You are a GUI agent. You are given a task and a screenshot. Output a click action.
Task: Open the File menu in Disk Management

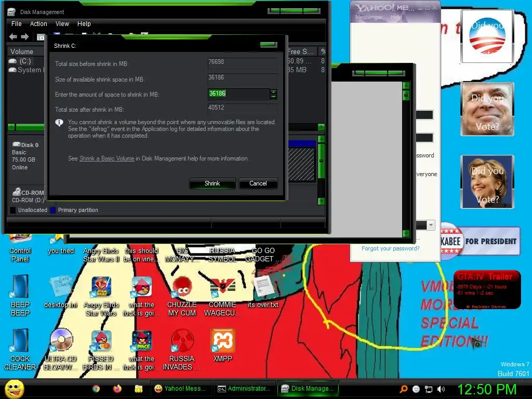[16, 24]
